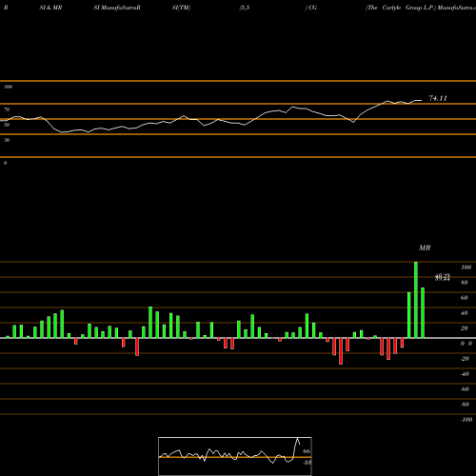Screen dimensions: 476x476
Task: Click the -40 label on the MR axis
Action: click(465, 374)
